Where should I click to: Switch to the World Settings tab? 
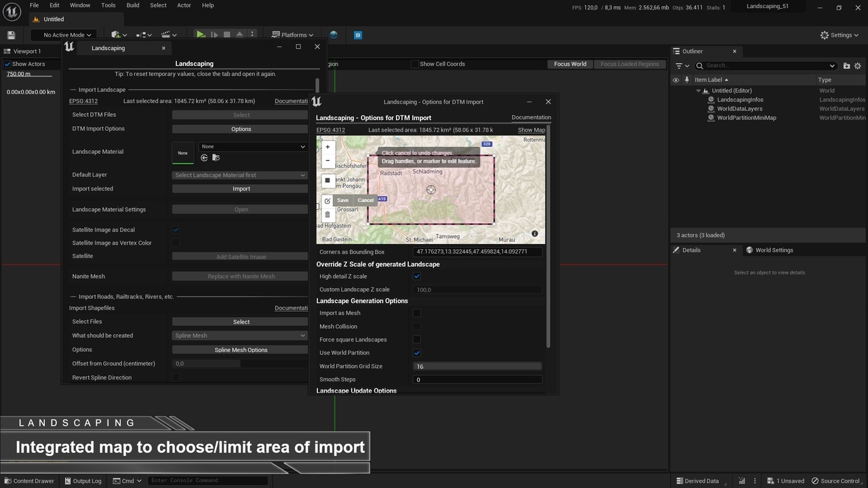(x=774, y=250)
